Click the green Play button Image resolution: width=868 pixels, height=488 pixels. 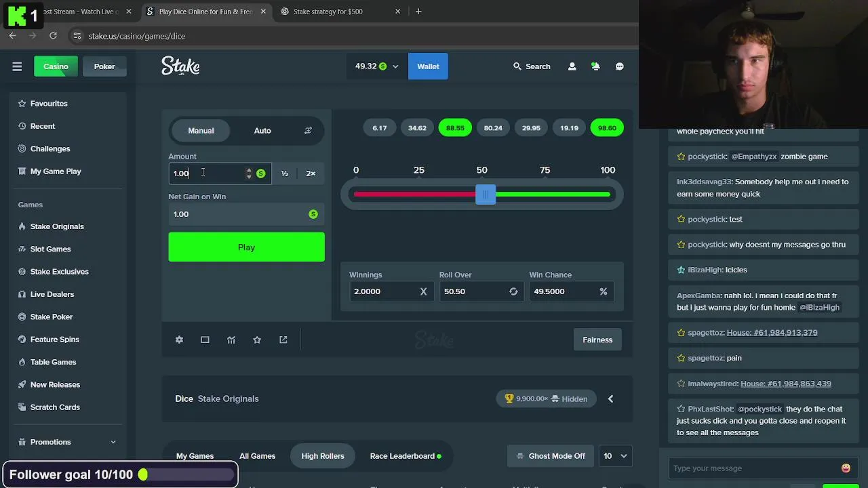point(246,247)
